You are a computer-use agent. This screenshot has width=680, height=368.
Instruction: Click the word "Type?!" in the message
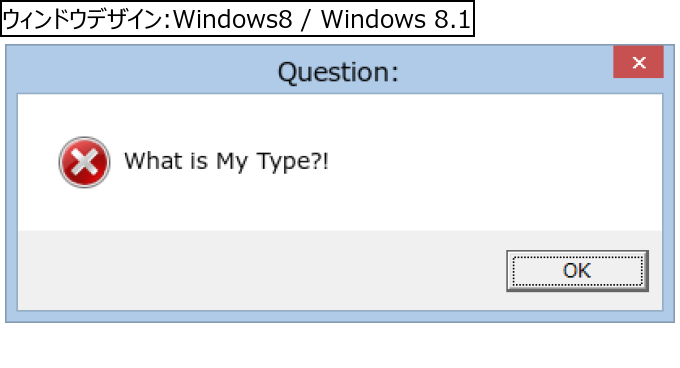pyautogui.click(x=293, y=162)
